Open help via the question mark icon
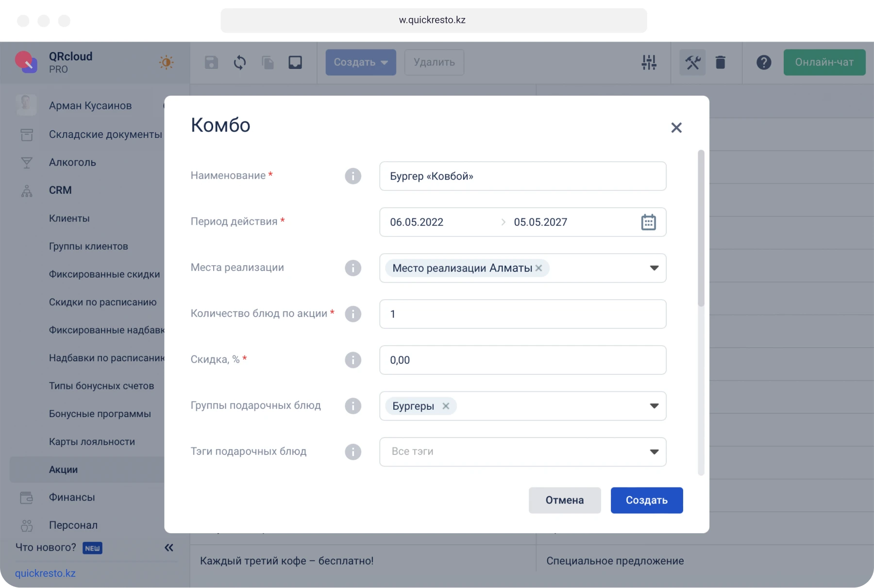874x588 pixels. point(764,62)
